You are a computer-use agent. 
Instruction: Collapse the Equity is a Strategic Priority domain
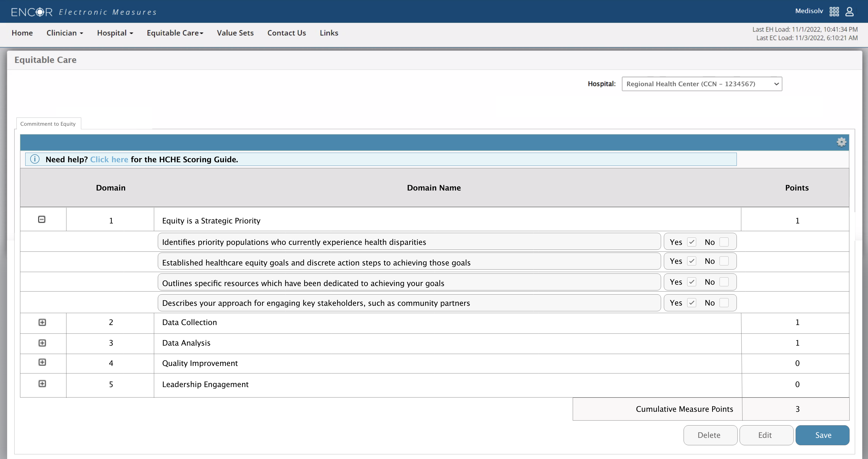pos(42,219)
